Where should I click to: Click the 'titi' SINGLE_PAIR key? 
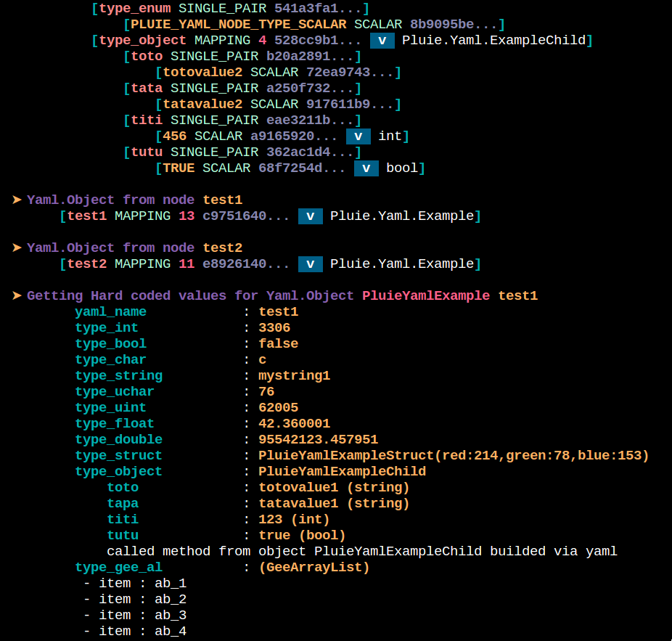point(147,120)
